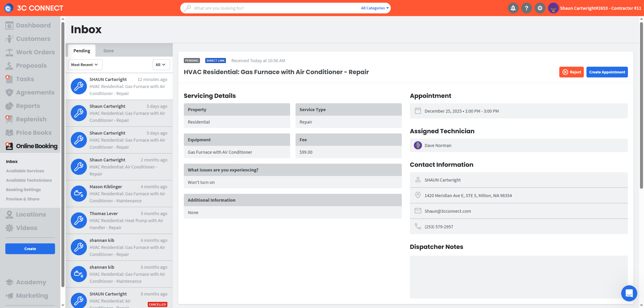
Task: Expand the Most Recent sort dropdown
Action: (85, 65)
